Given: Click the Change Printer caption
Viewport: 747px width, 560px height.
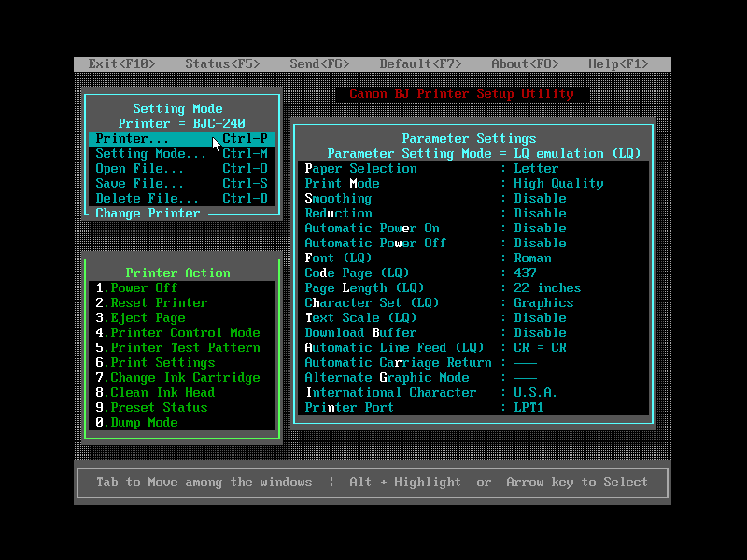Looking at the screenshot, I should (x=148, y=214).
